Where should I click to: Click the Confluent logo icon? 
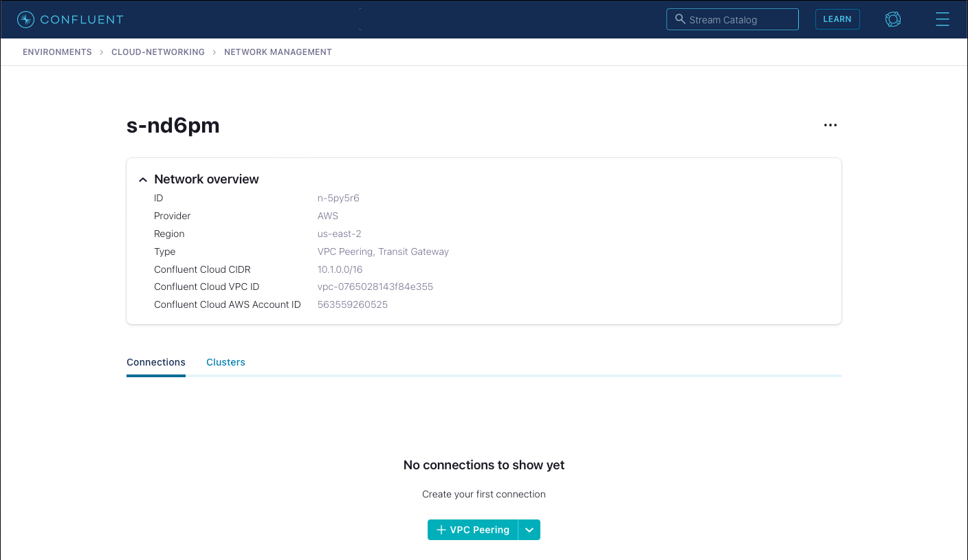(x=25, y=19)
